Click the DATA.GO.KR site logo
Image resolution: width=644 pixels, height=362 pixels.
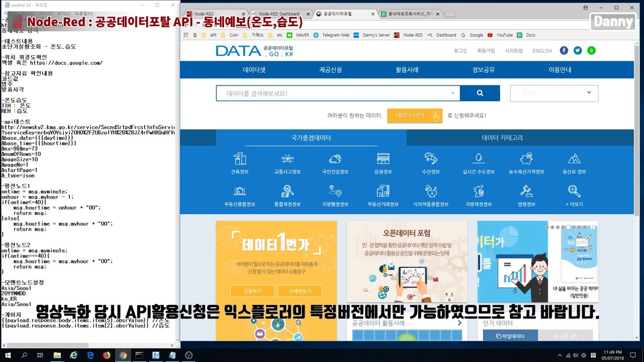tap(254, 51)
